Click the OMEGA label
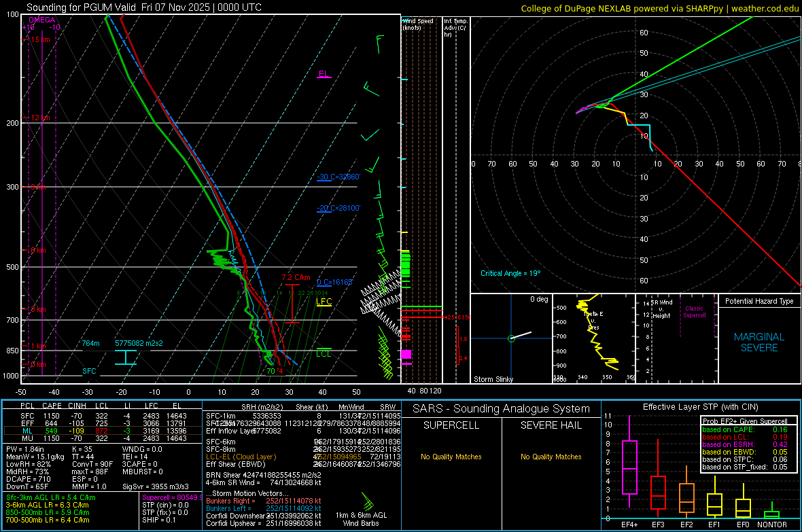Screen dimensions: 802x532 [42, 20]
